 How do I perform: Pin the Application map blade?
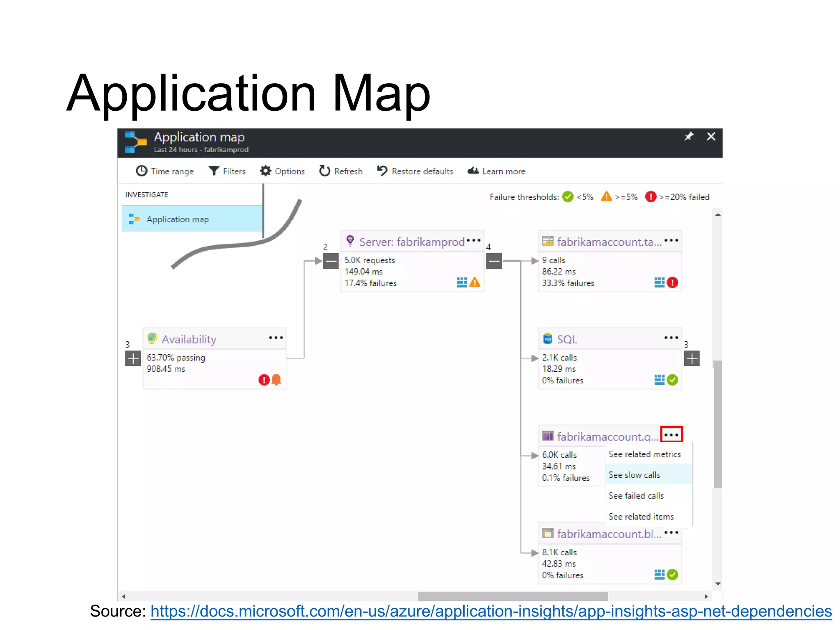point(689,137)
